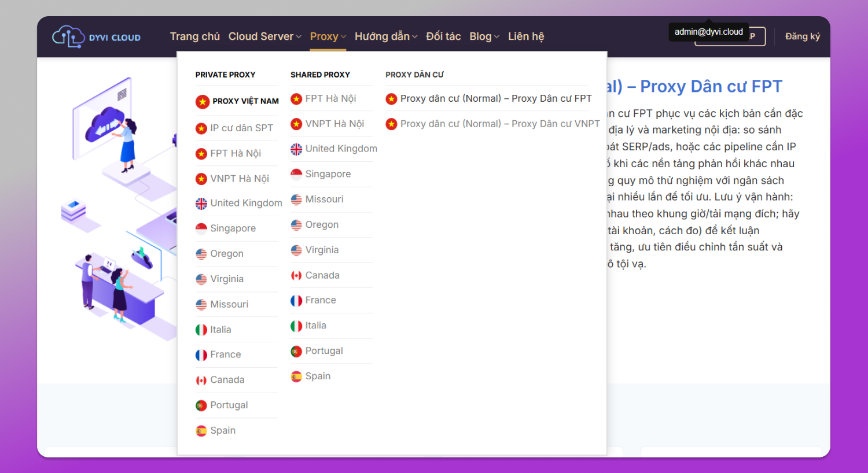Image resolution: width=868 pixels, height=473 pixels.
Task: Select the Vietnam flag beside PROXY VIỆT NAM
Action: coord(202,102)
